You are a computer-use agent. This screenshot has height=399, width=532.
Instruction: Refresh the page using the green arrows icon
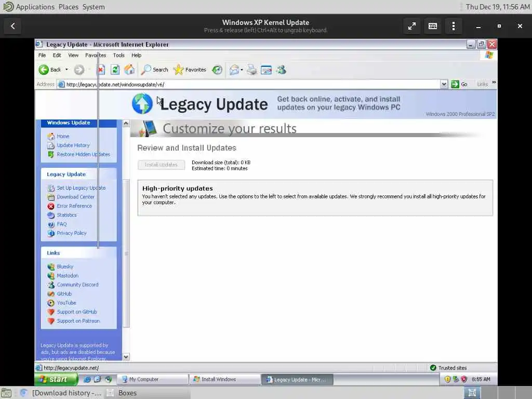pyautogui.click(x=115, y=70)
